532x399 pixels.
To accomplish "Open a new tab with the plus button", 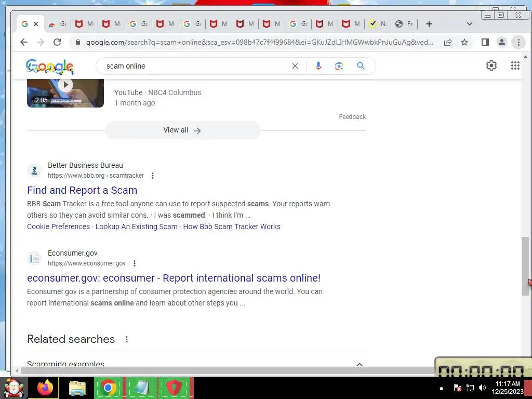I will coord(429,24).
